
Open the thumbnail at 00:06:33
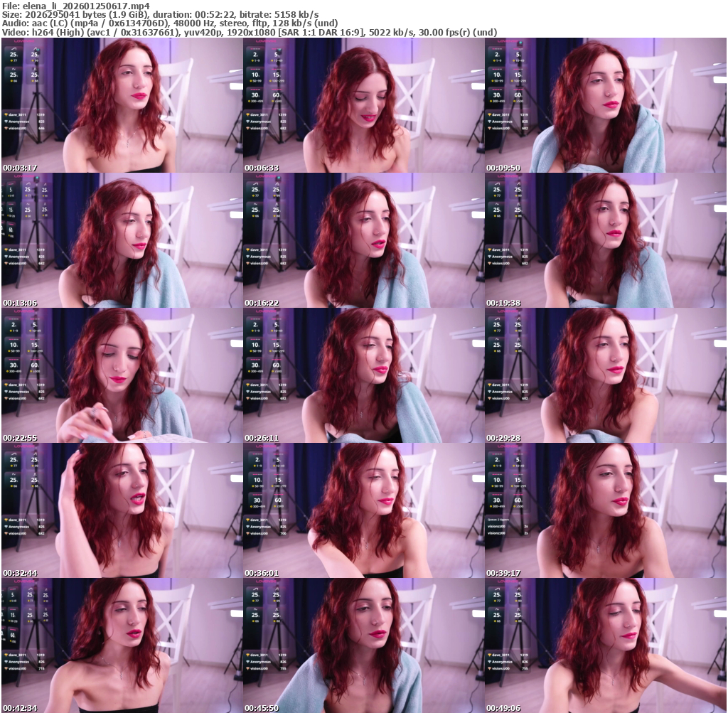coord(364,105)
